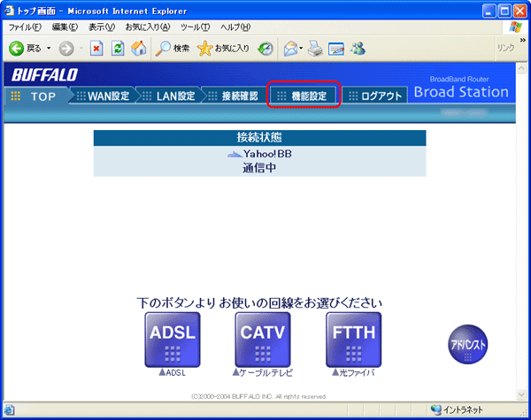Click the BUFFALO copyright footer text

click(259, 396)
